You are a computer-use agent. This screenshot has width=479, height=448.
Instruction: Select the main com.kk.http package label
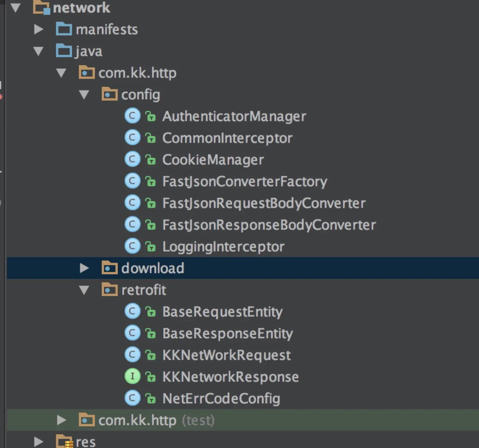[137, 73]
